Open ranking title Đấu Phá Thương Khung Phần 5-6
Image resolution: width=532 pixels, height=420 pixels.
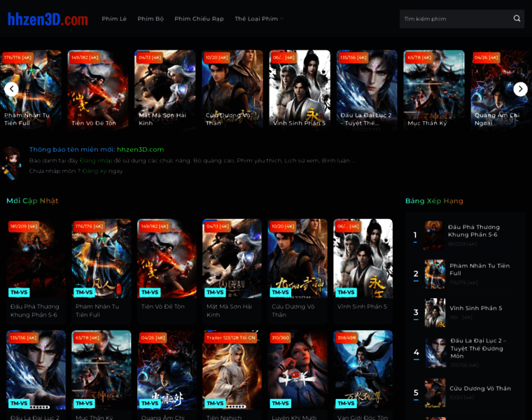tap(474, 231)
